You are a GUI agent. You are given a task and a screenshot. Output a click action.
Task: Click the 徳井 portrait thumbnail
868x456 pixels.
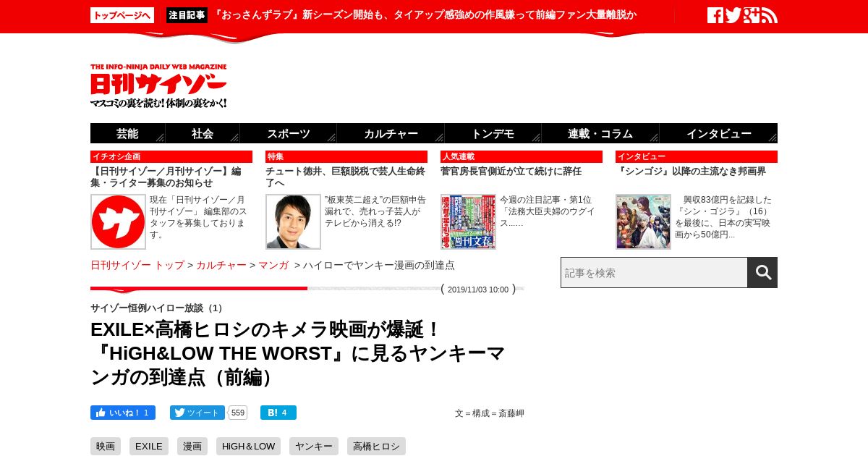(293, 221)
